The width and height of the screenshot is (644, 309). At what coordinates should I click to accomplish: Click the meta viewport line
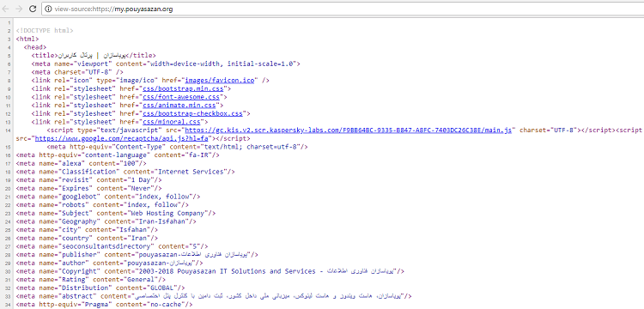pyautogui.click(x=166, y=64)
